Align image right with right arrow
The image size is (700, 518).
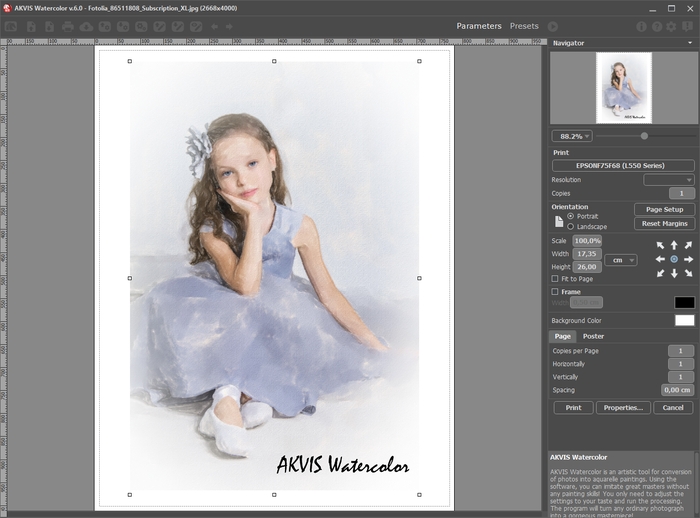[688, 259]
